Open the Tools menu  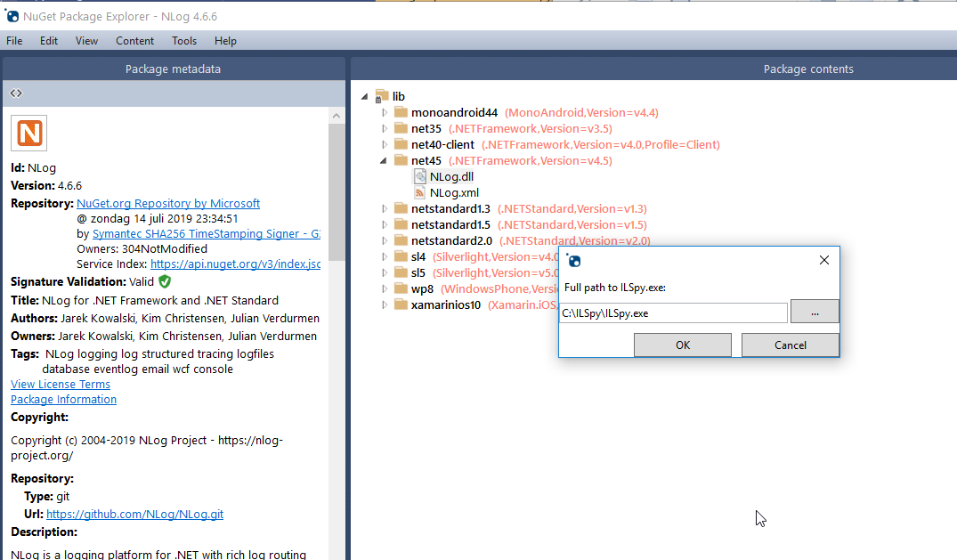coord(183,41)
